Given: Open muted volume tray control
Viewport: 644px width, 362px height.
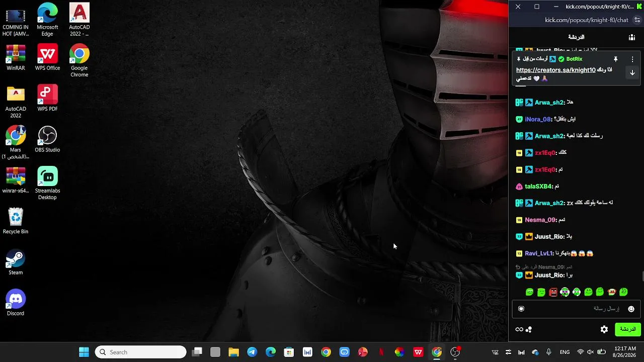Looking at the screenshot, I should (590, 352).
